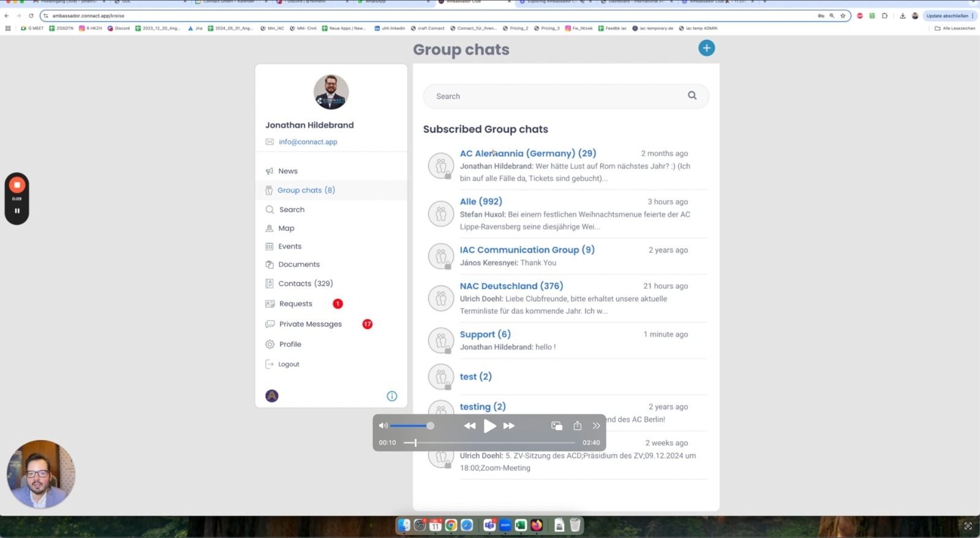Play the video in the player overlay
980x538 pixels.
[490, 426]
